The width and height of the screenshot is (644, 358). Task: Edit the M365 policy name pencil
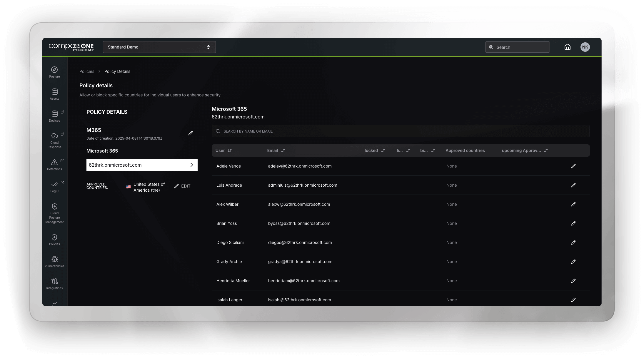pyautogui.click(x=191, y=133)
